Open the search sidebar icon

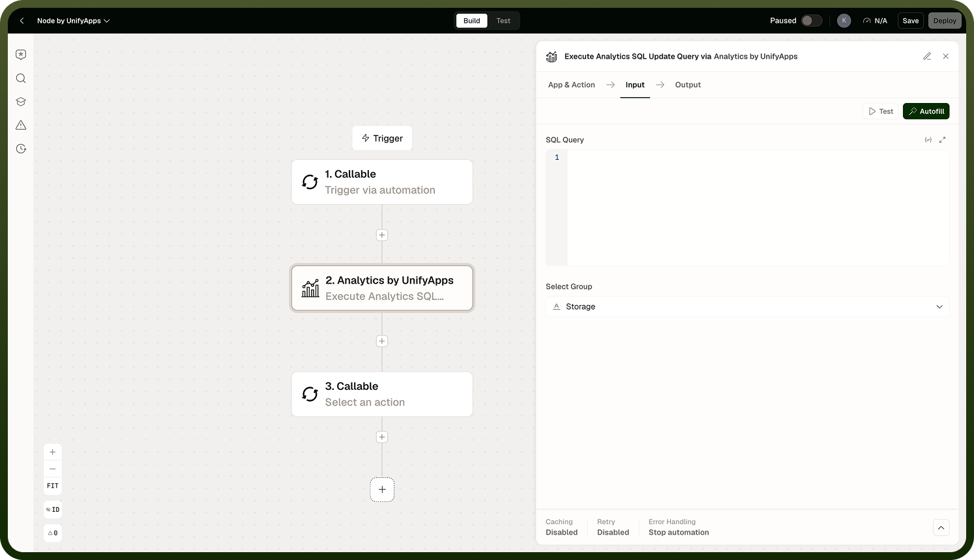coord(21,78)
